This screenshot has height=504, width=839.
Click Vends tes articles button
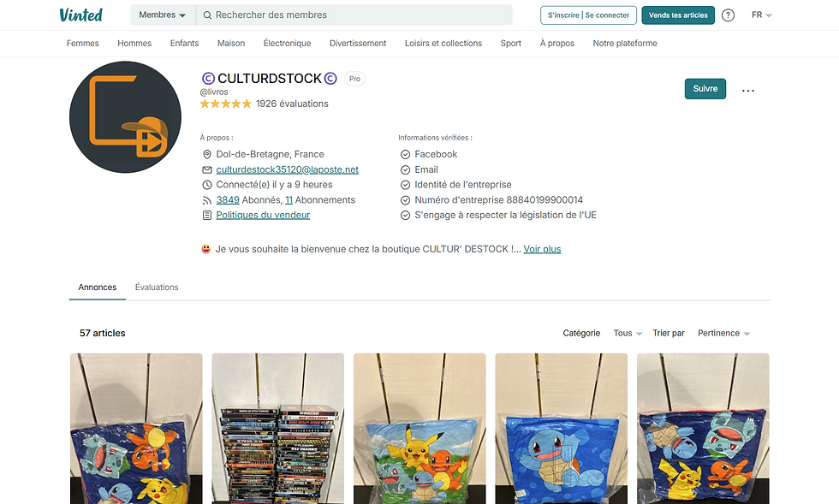click(678, 15)
